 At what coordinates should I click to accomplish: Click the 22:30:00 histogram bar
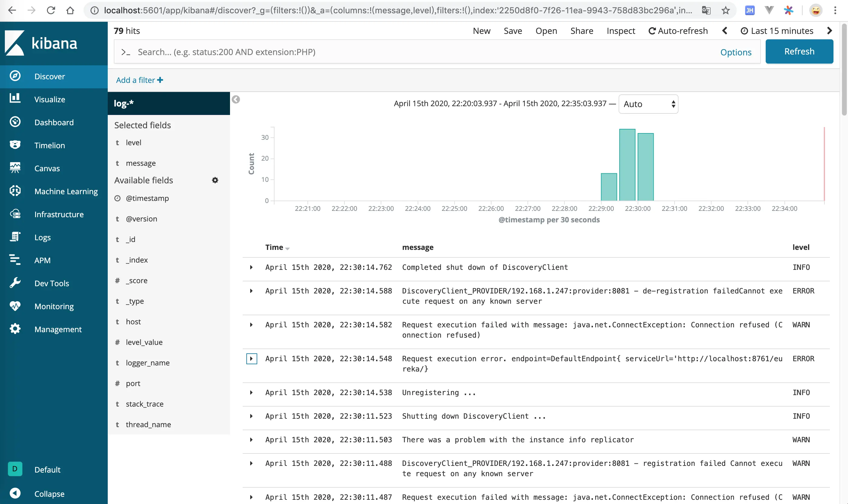pyautogui.click(x=646, y=167)
